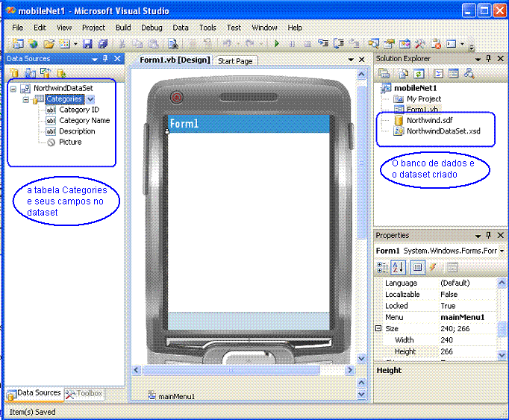
Task: Collapse the Size property expander
Action: pos(378,328)
